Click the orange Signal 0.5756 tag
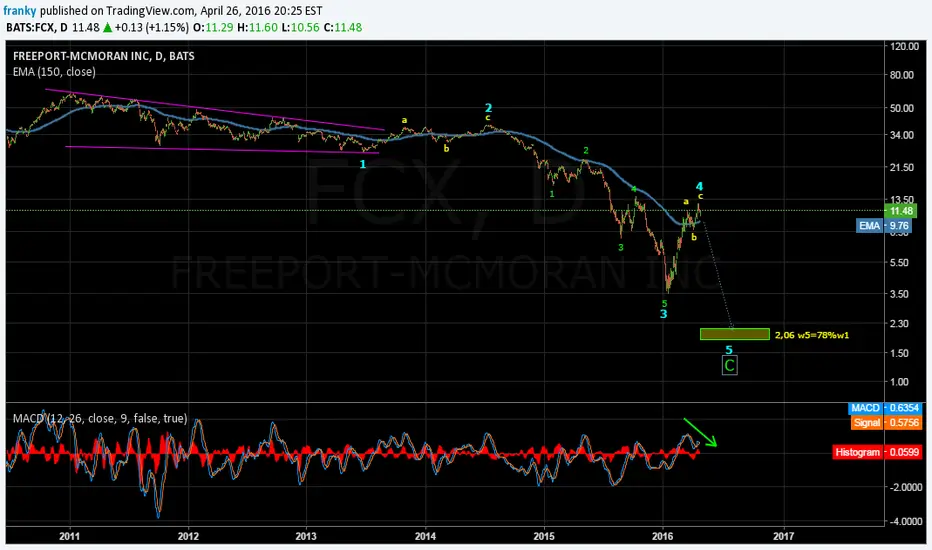The image size is (932, 550). (886, 422)
